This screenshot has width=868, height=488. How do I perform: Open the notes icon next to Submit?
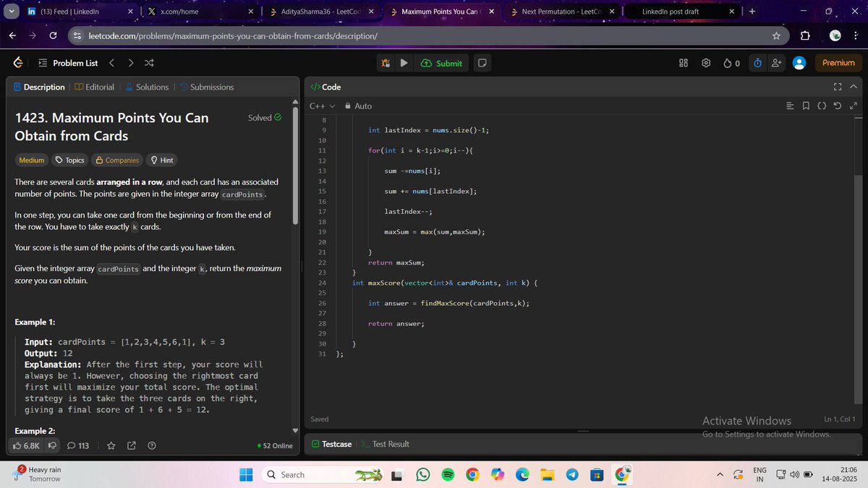(x=482, y=63)
